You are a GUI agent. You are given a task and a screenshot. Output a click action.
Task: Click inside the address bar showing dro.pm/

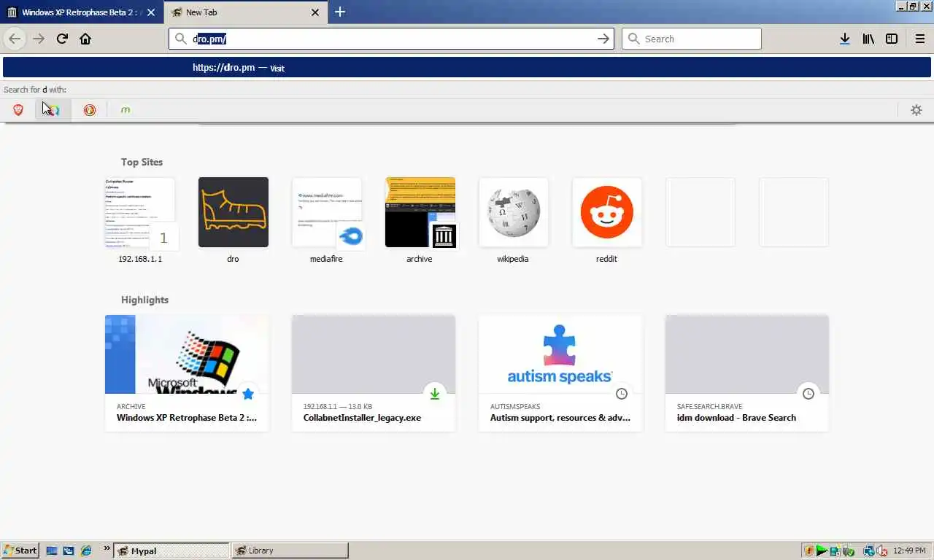(391, 39)
